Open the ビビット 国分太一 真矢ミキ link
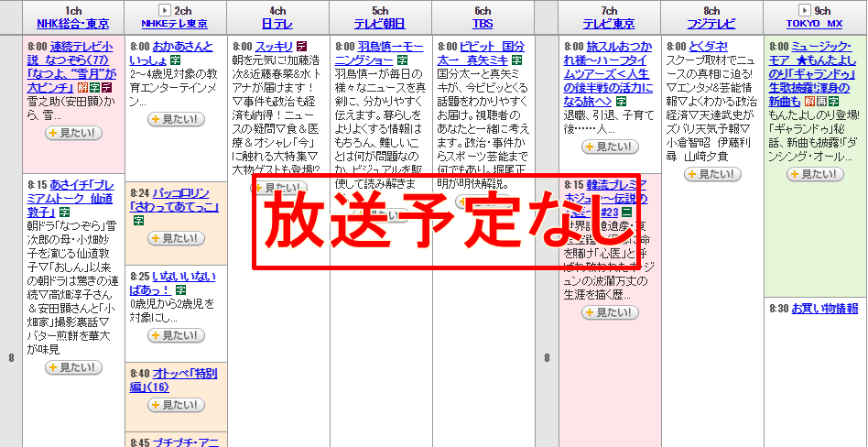868x447 pixels. pos(481,52)
